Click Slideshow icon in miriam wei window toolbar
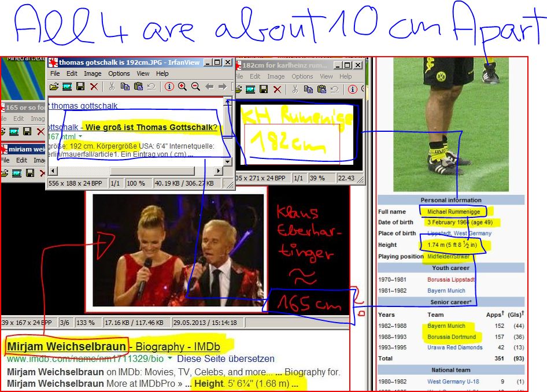This screenshot has width=547, height=392. (x=17, y=173)
